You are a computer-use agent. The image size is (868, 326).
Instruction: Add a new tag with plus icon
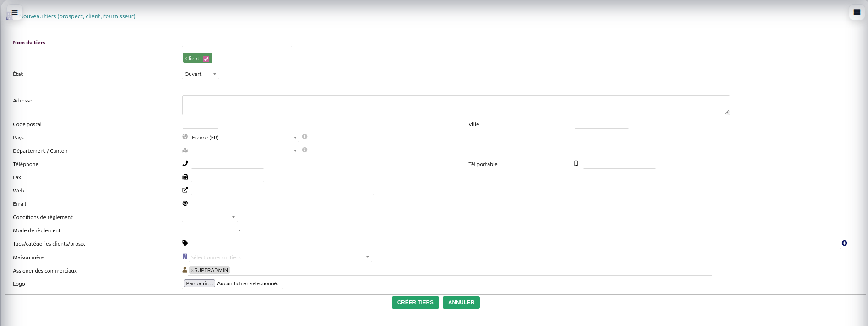click(x=844, y=243)
